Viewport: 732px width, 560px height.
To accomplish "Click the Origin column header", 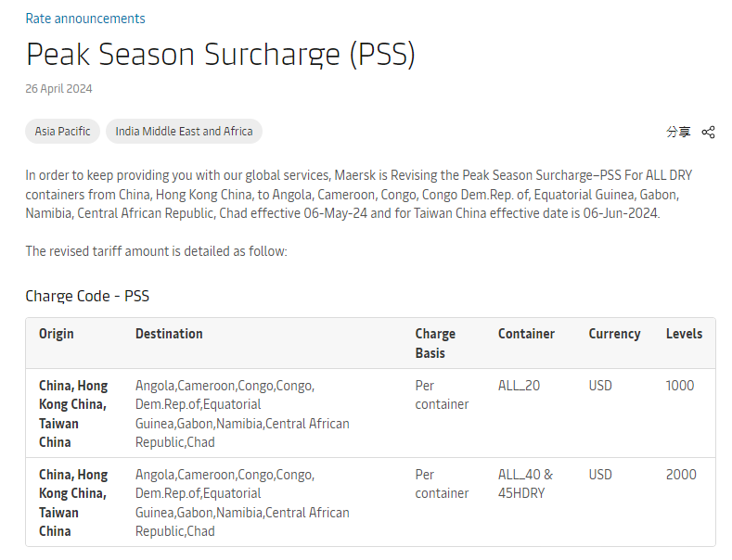I will [56, 334].
